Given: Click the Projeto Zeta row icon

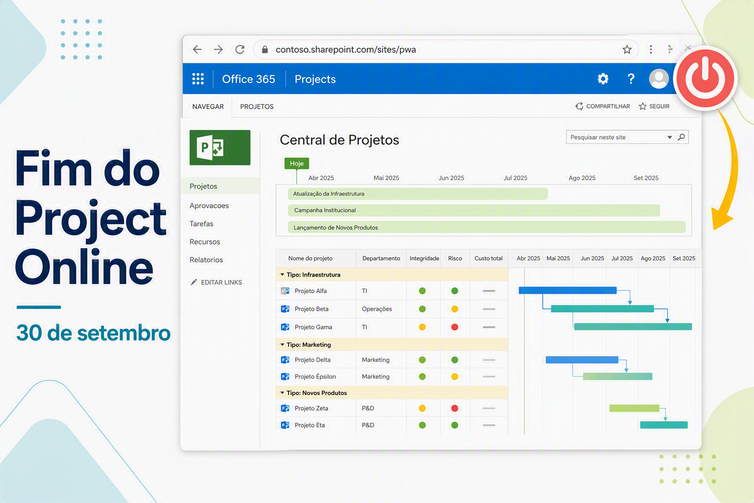Looking at the screenshot, I should 285,408.
